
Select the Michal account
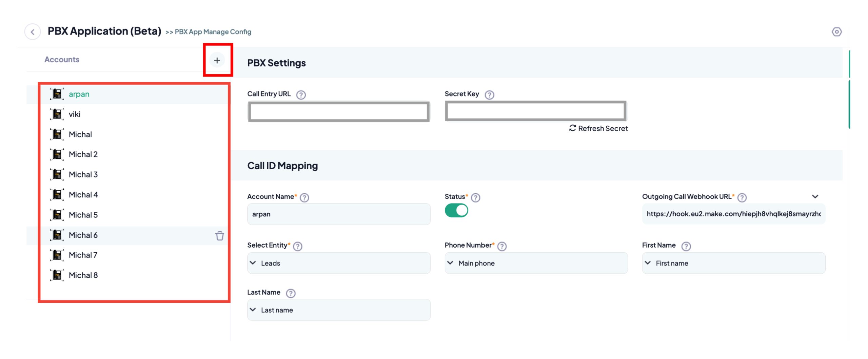129,134
